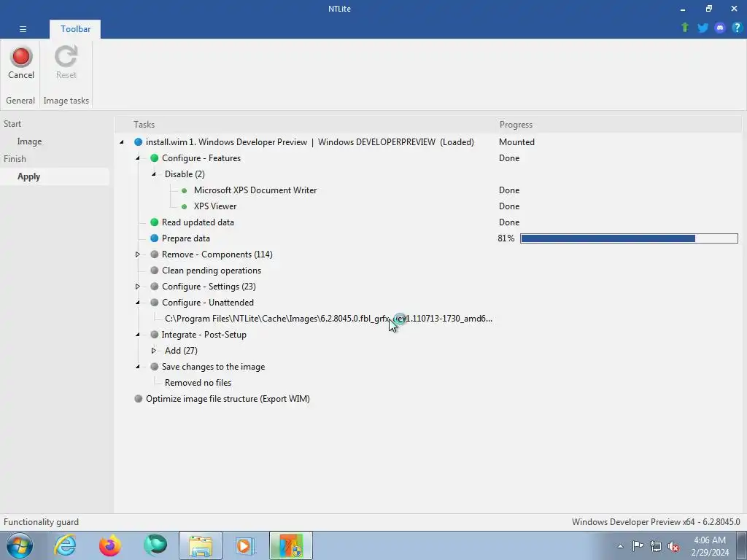
Task: Click the green update arrow icon
Action: click(x=684, y=28)
